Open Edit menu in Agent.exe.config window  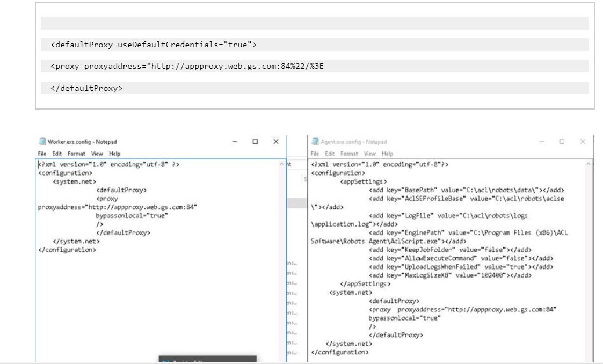330,154
